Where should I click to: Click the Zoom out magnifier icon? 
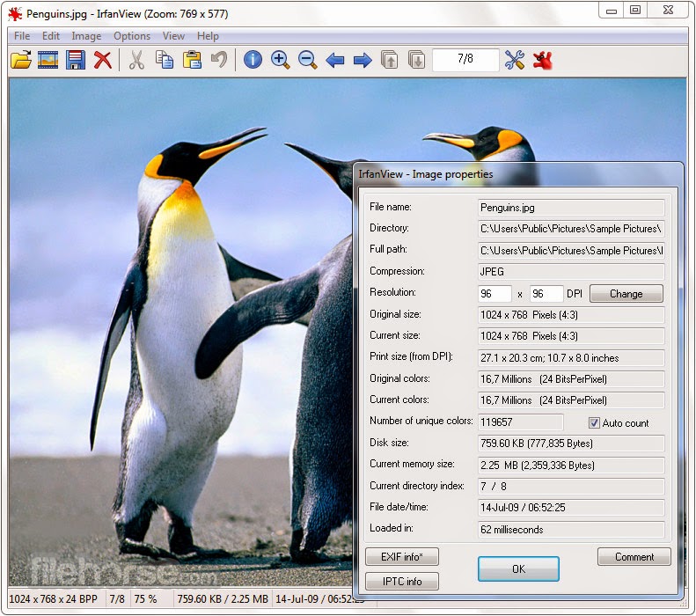pos(308,60)
